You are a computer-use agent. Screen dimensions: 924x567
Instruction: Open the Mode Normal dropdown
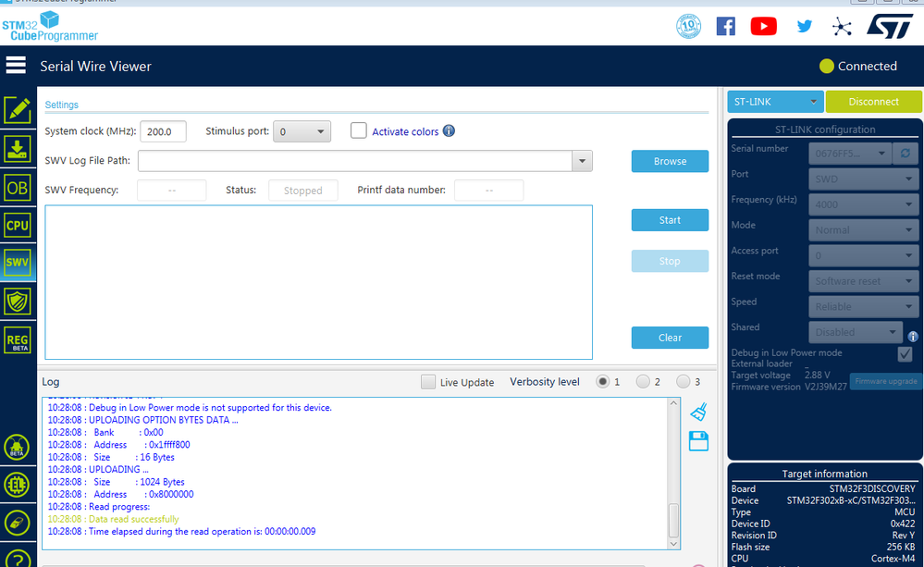(x=863, y=230)
